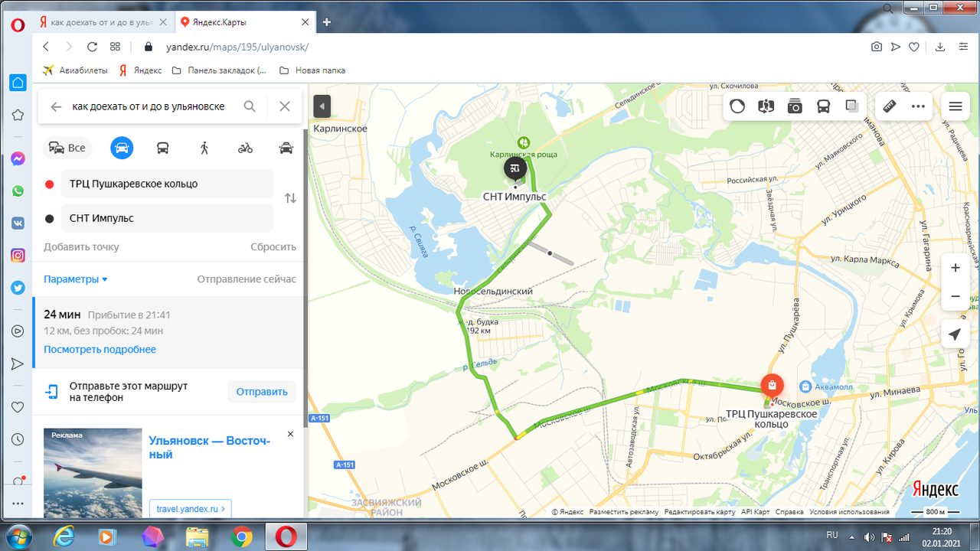Edit start point ТРЦ Пушкаревское кольцо field

pyautogui.click(x=167, y=184)
